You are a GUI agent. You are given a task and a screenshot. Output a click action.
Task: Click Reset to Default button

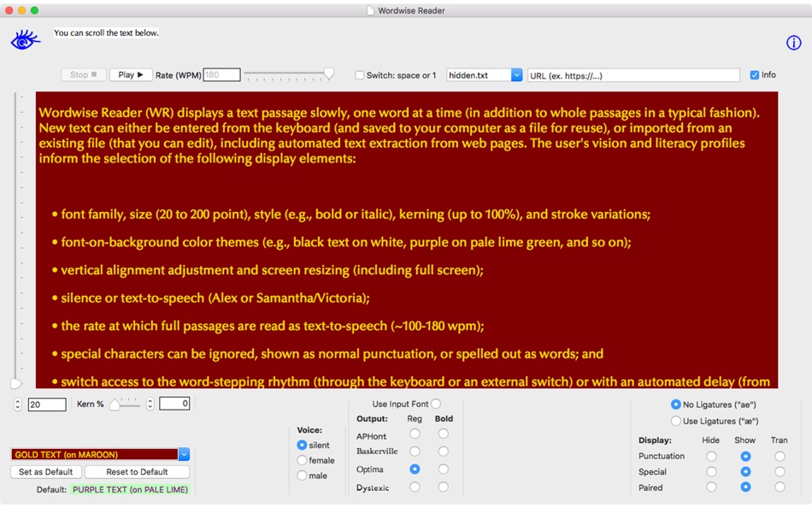pyautogui.click(x=138, y=472)
